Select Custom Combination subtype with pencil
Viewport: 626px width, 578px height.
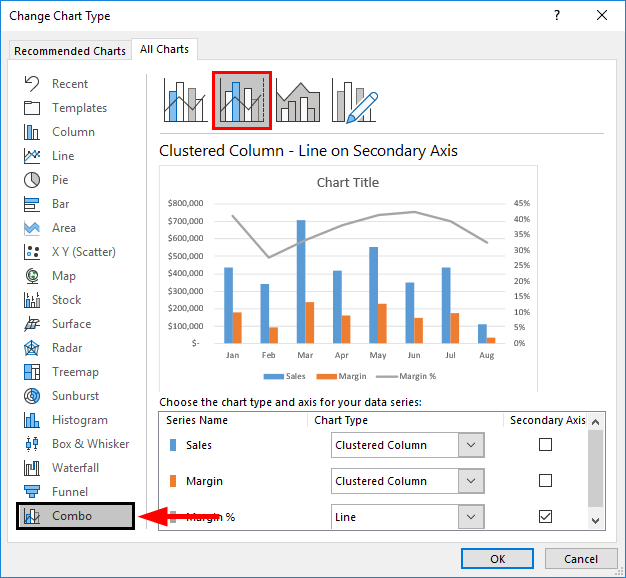click(x=355, y=102)
